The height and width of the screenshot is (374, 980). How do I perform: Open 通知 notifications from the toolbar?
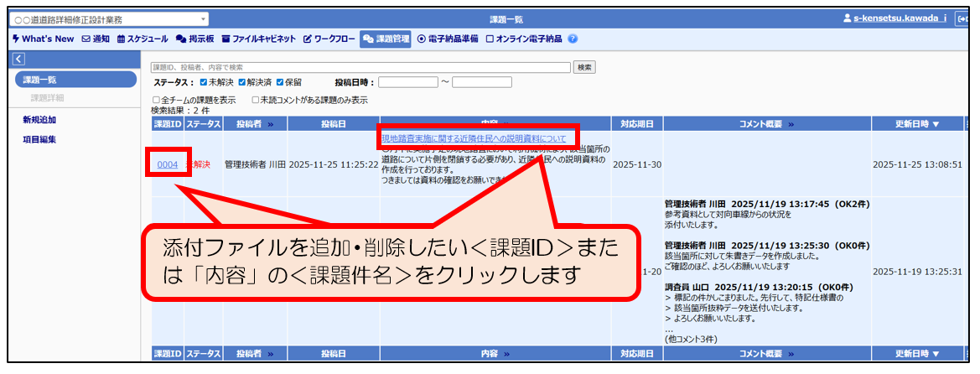coord(96,39)
